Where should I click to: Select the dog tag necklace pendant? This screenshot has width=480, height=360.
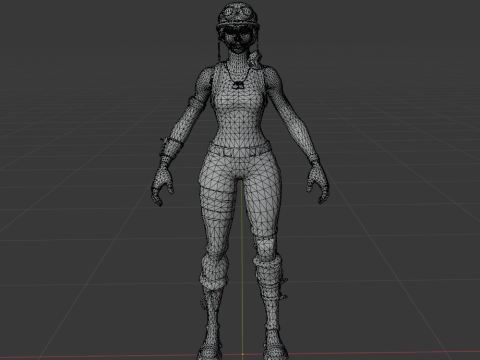coord(238,85)
